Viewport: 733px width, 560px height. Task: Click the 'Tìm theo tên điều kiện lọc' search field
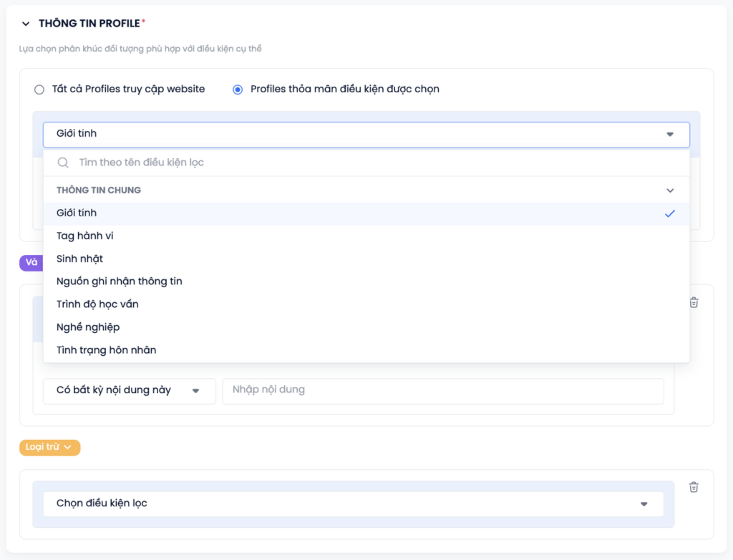point(366,163)
